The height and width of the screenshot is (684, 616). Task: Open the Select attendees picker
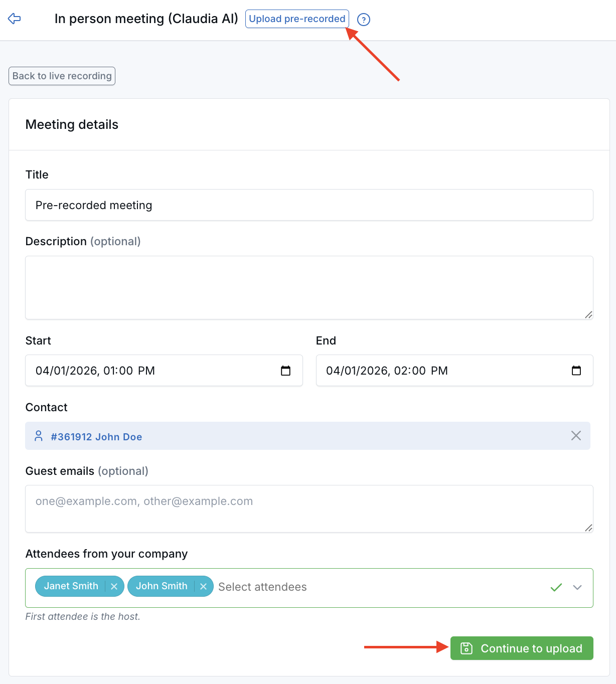tap(262, 587)
